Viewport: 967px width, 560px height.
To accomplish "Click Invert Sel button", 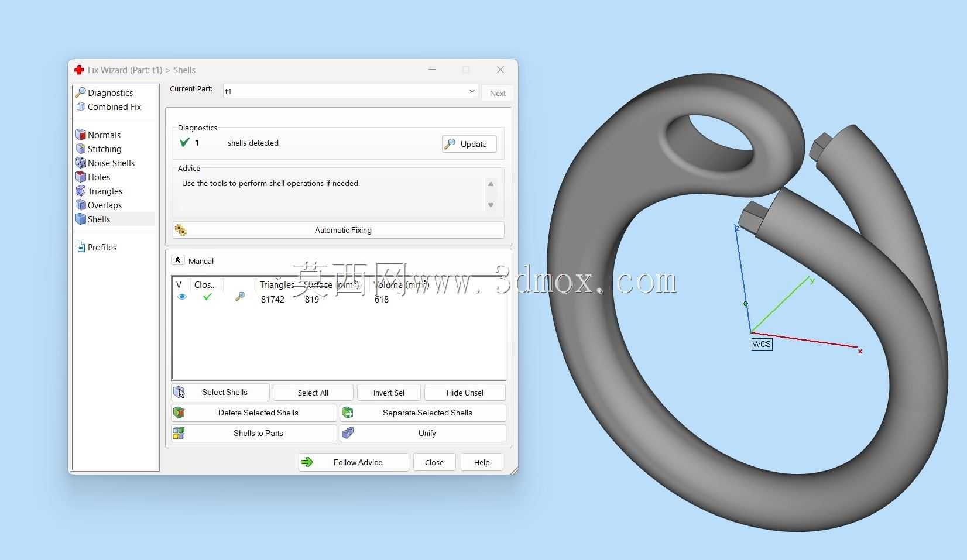I will point(389,393).
